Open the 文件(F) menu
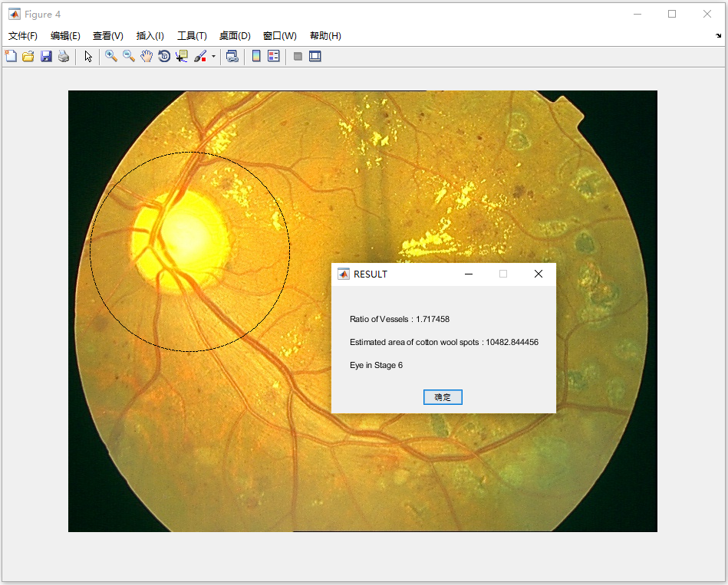 pos(23,36)
